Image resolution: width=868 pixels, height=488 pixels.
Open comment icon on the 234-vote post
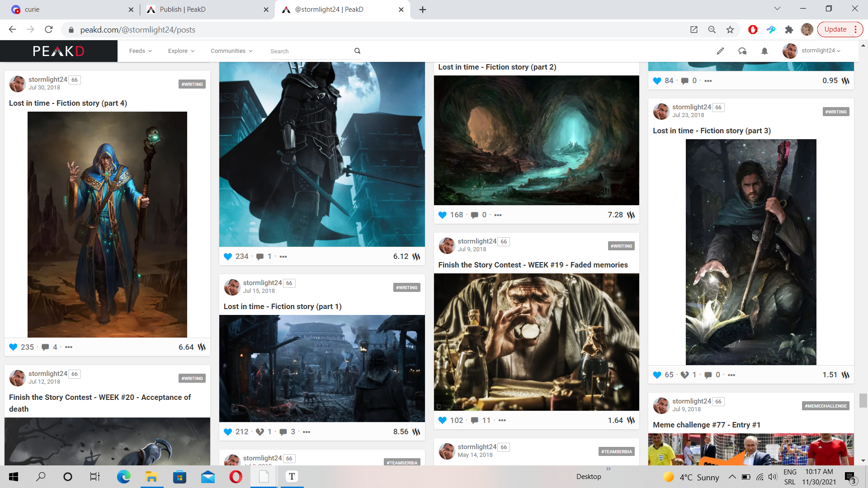(x=260, y=257)
